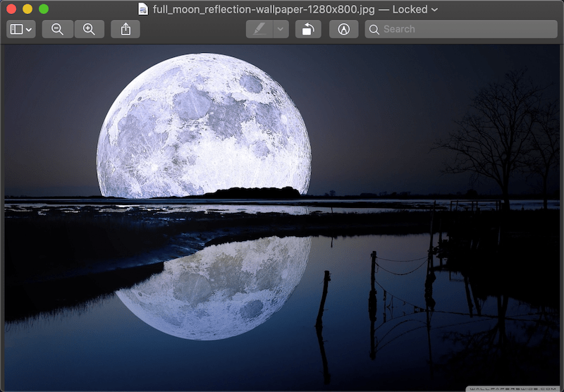Screen dimensions: 564x392
Task: Click the full moon in the image
Action: [203, 125]
